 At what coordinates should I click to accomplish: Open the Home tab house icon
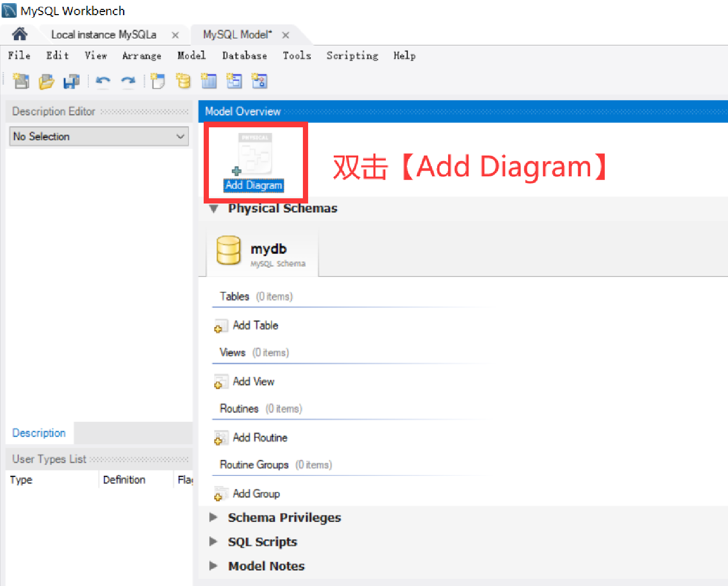[x=19, y=33]
